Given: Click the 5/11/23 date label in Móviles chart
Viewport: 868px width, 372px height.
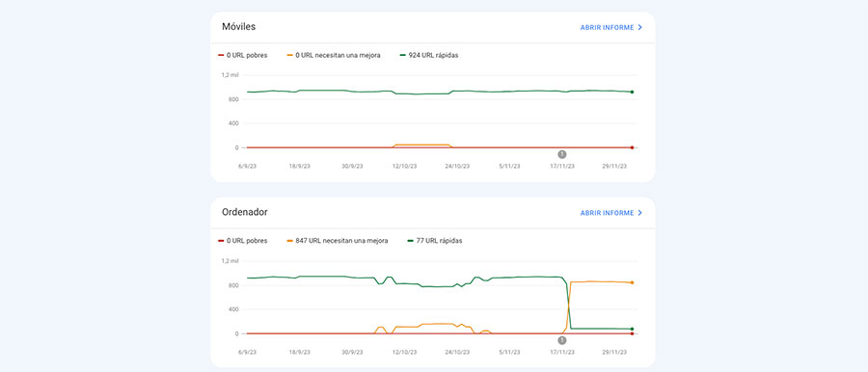Looking at the screenshot, I should coord(509,166).
